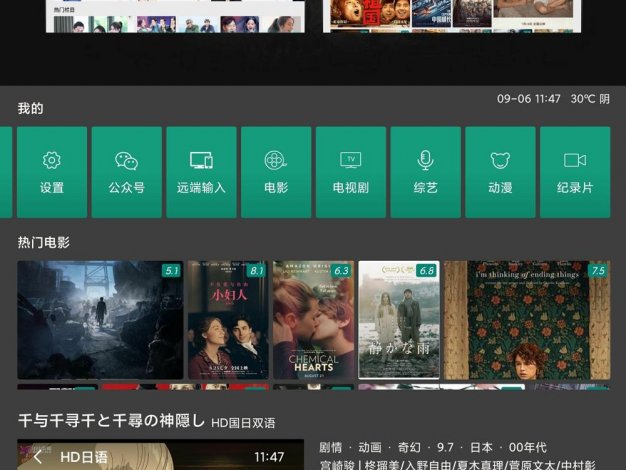This screenshot has width=626, height=470.
Task: Click the 7.5 rating badge
Action: pos(598,271)
